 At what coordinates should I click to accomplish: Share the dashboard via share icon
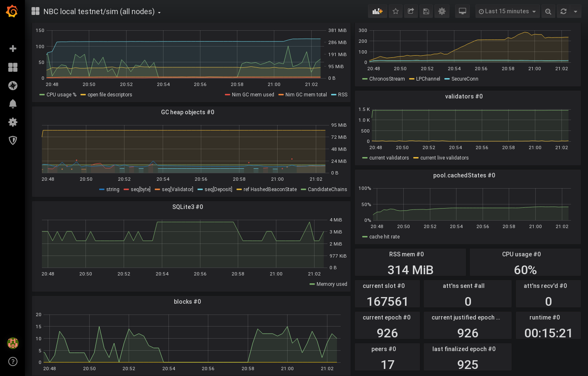(x=411, y=11)
